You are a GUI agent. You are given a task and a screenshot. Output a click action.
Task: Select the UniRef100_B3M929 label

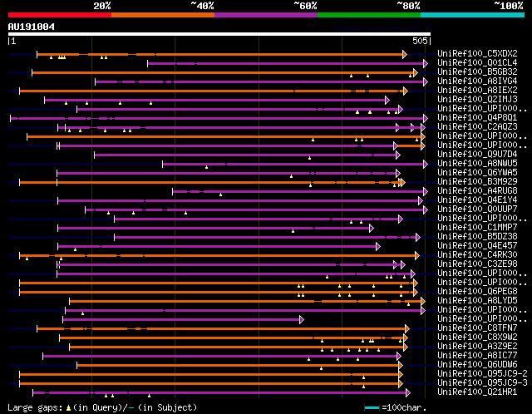[477, 181]
